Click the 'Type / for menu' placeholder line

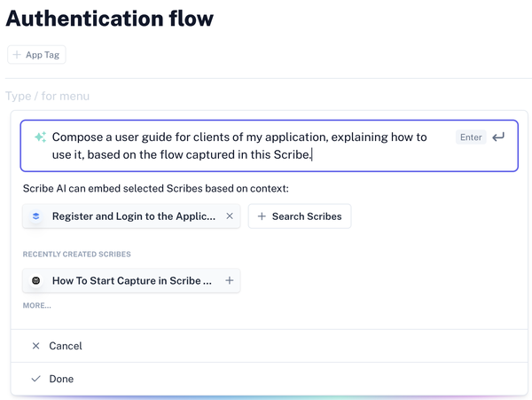48,96
